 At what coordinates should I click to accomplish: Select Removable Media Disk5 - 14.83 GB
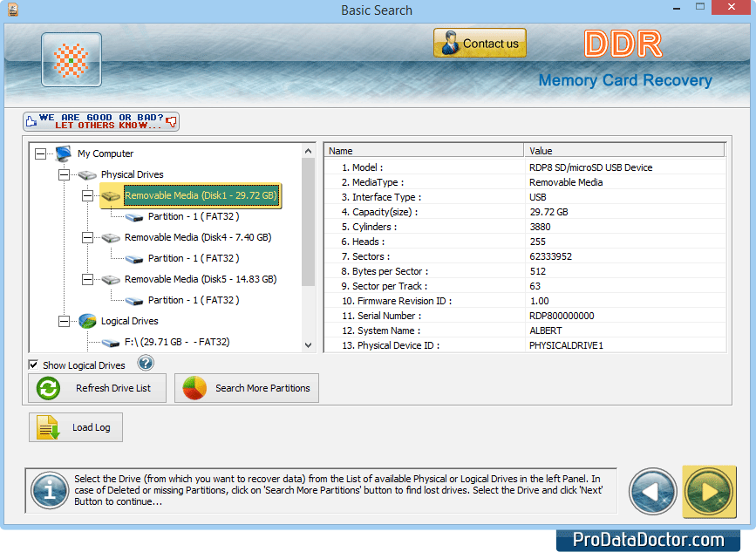201,279
